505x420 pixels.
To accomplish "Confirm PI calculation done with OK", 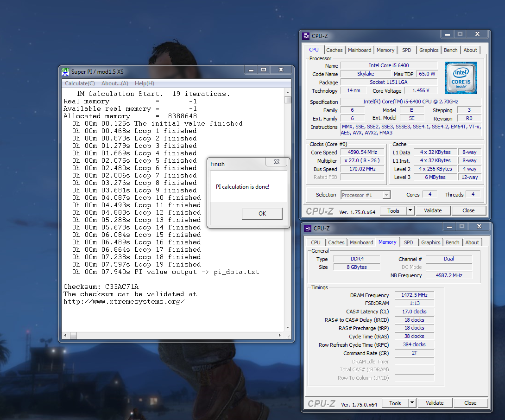I will pos(262,213).
